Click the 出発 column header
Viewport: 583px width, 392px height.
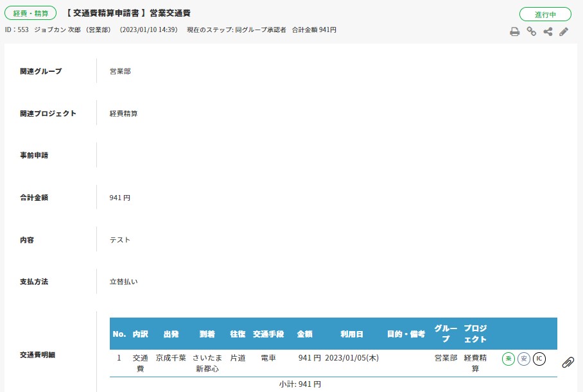click(171, 334)
